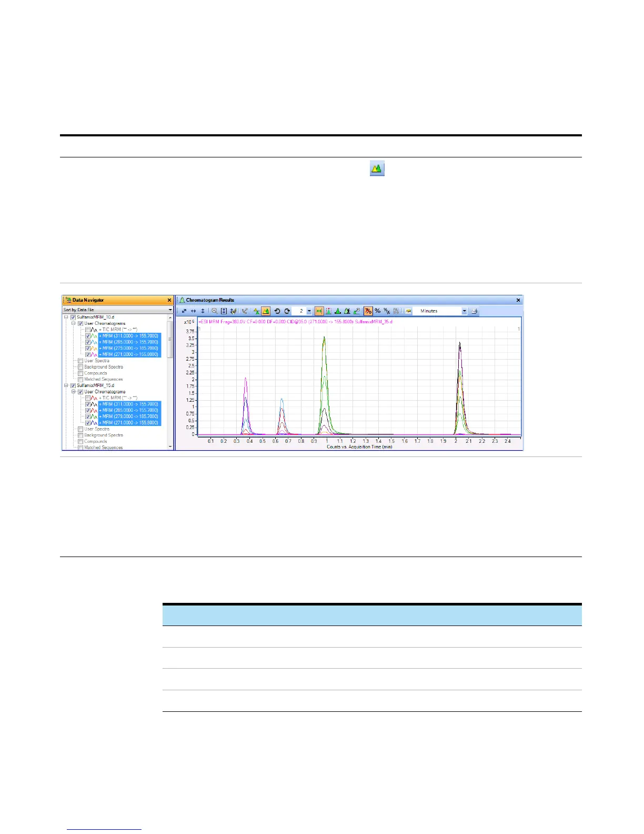Click the green star peak icon left of Overlaid

tap(256, 311)
